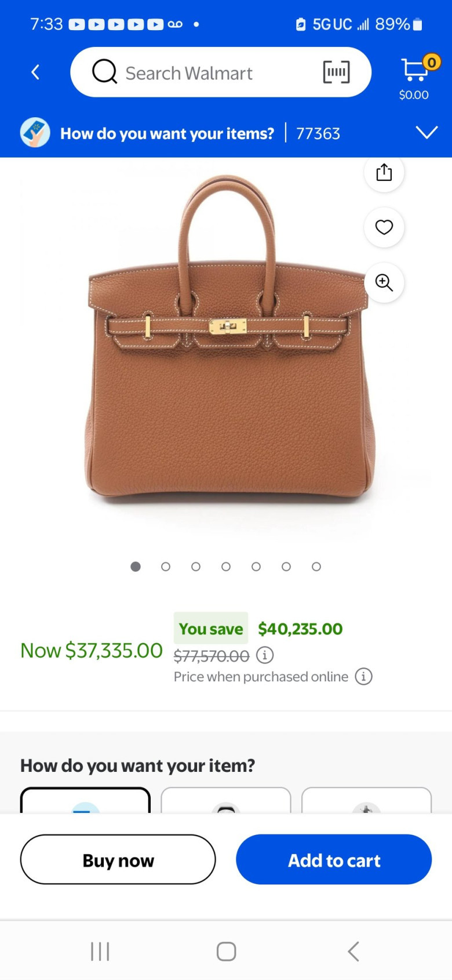452x980 pixels.
Task: Open the barcode scanner in search bar
Action: pyautogui.click(x=336, y=72)
